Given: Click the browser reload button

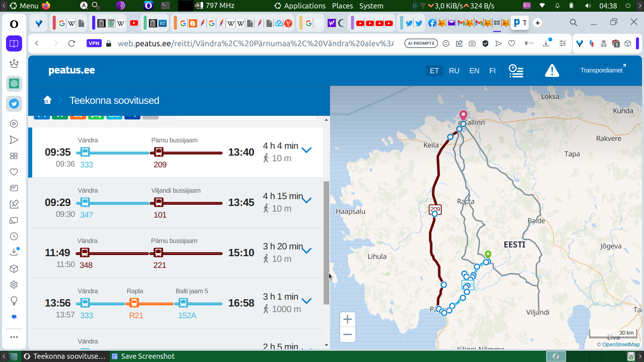Looking at the screenshot, I should pyautogui.click(x=72, y=43).
